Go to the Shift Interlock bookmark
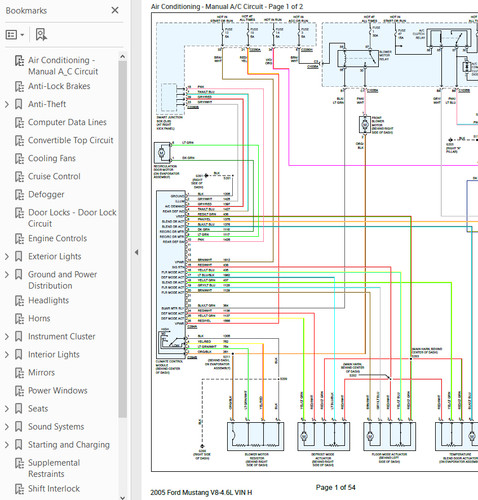This screenshot has height=500, width=478. click(x=54, y=489)
